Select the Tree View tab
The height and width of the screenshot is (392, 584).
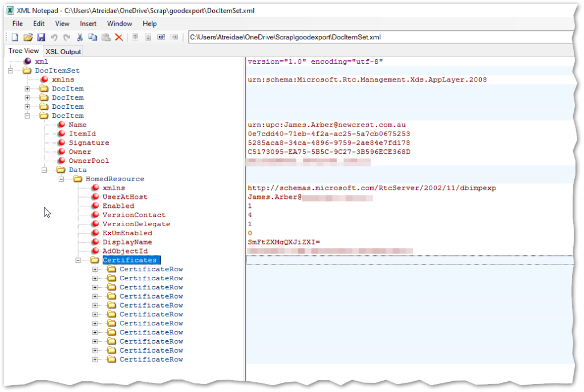pyautogui.click(x=23, y=51)
